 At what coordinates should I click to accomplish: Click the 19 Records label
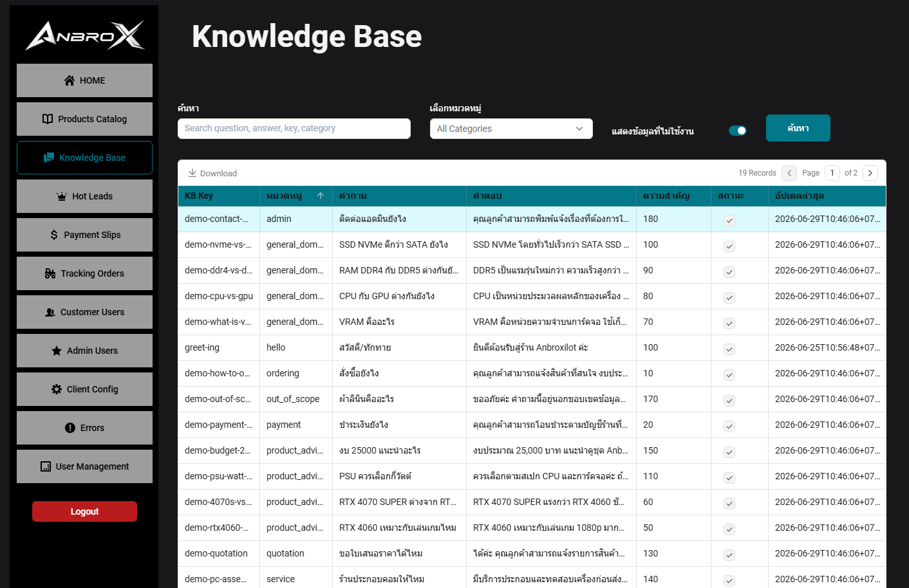click(757, 173)
